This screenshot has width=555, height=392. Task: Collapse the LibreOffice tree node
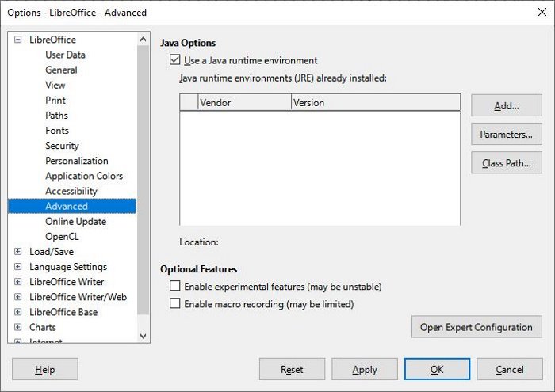[x=17, y=40]
